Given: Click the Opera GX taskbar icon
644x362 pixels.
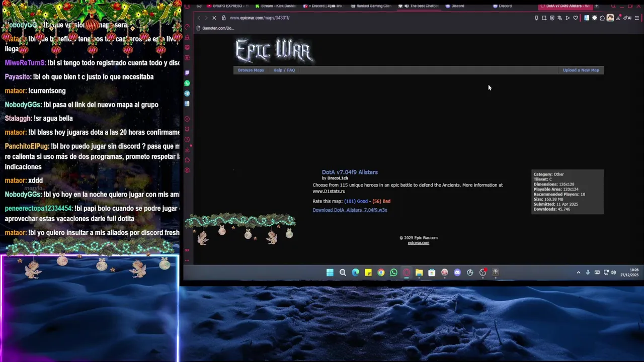Looking at the screenshot, I should (406, 273).
